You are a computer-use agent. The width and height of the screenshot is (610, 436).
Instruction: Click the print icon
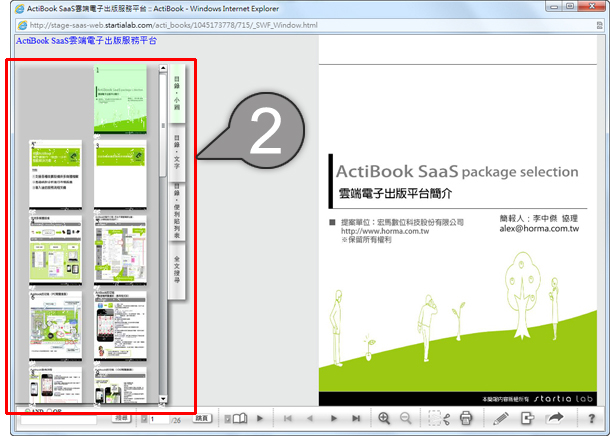466,418
